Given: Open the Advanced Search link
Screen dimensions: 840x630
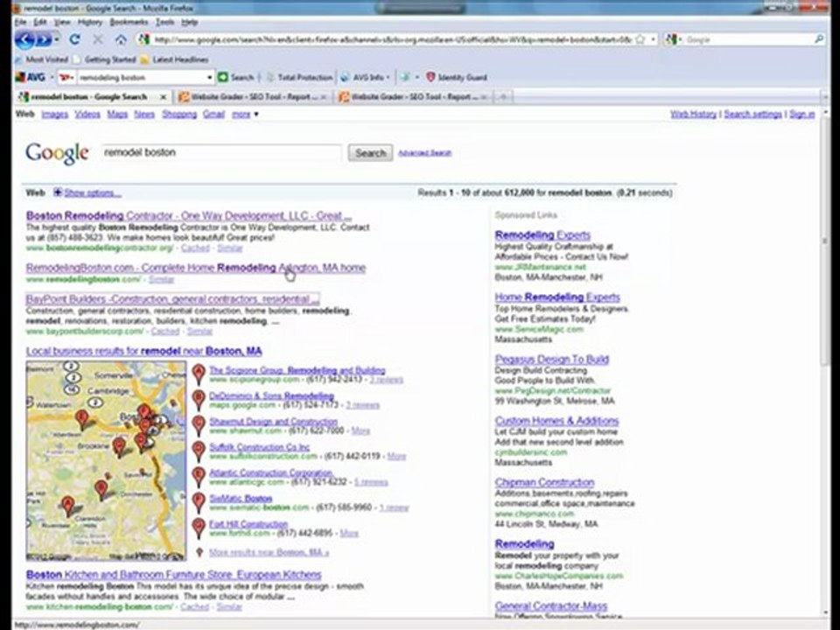Looking at the screenshot, I should (x=425, y=153).
